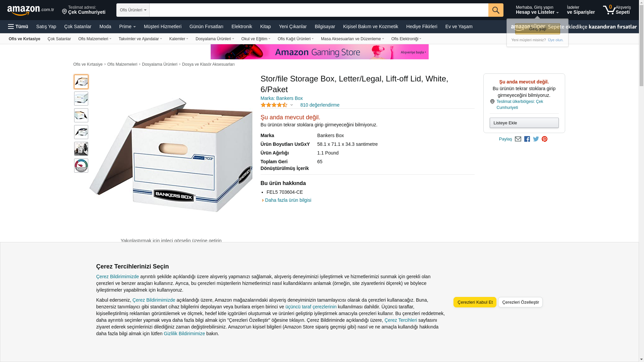Open the star rating breakdown popover arrow
644x362 pixels.
(x=291, y=105)
